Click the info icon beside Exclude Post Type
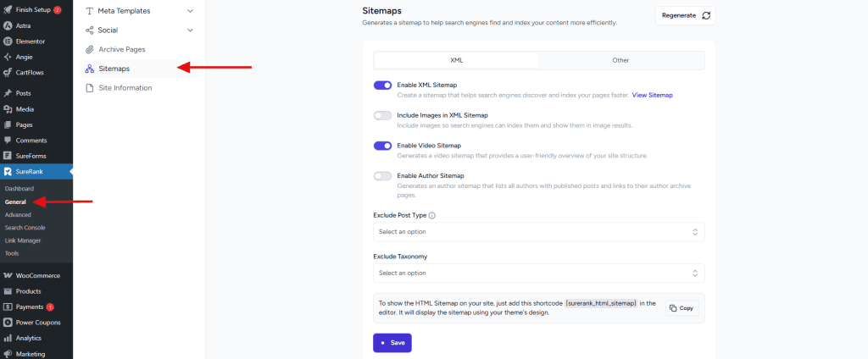The image size is (868, 359). click(432, 215)
